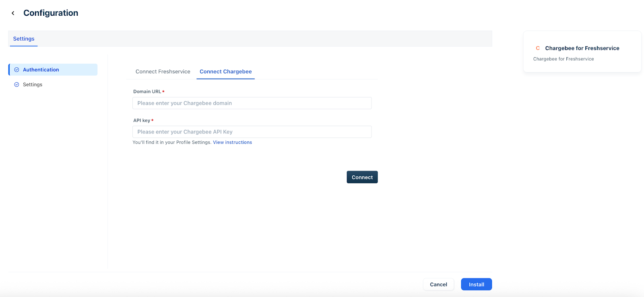The width and height of the screenshot is (644, 297).
Task: Click the Connect button
Action: click(362, 177)
